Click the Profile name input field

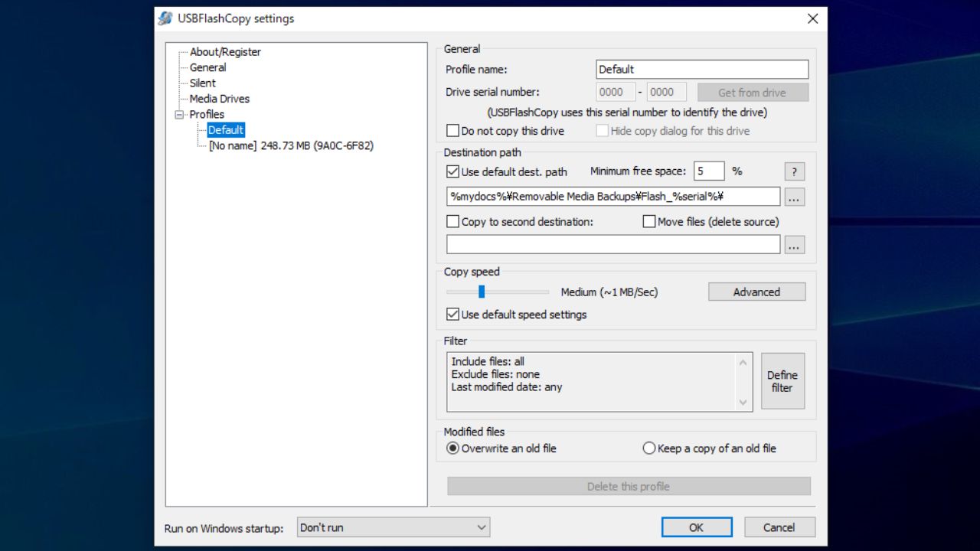702,69
